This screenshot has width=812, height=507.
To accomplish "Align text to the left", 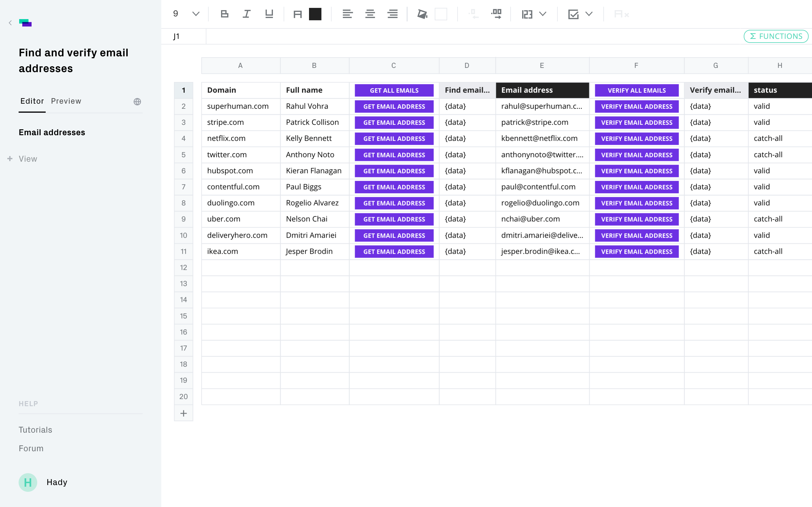I will (x=347, y=14).
